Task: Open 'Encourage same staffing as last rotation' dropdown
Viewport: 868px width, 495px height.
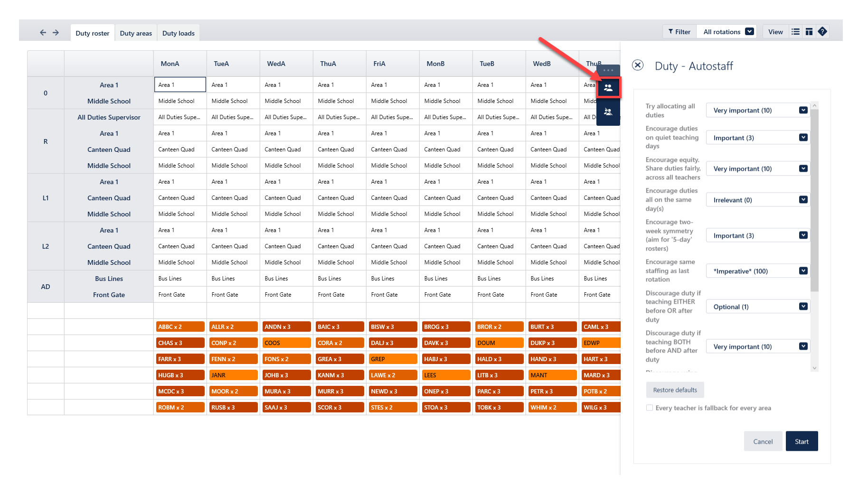Action: 758,271
